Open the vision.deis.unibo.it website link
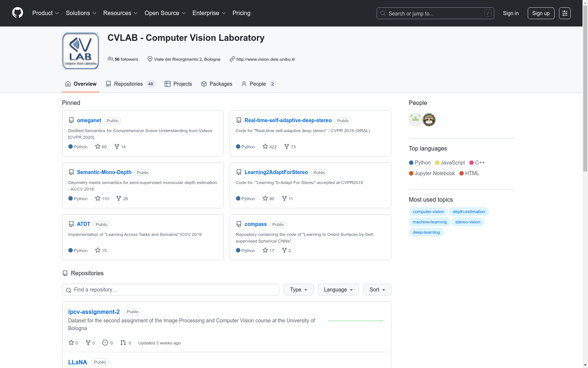 [266, 59]
